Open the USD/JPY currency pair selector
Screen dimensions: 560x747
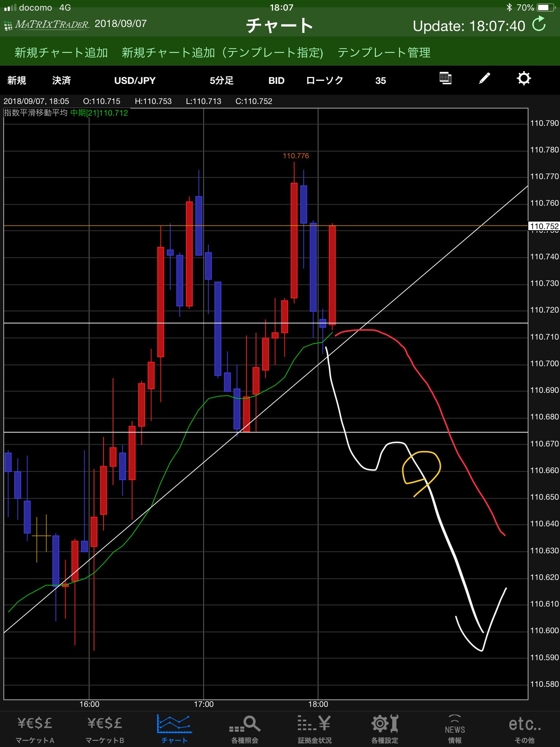click(x=135, y=81)
